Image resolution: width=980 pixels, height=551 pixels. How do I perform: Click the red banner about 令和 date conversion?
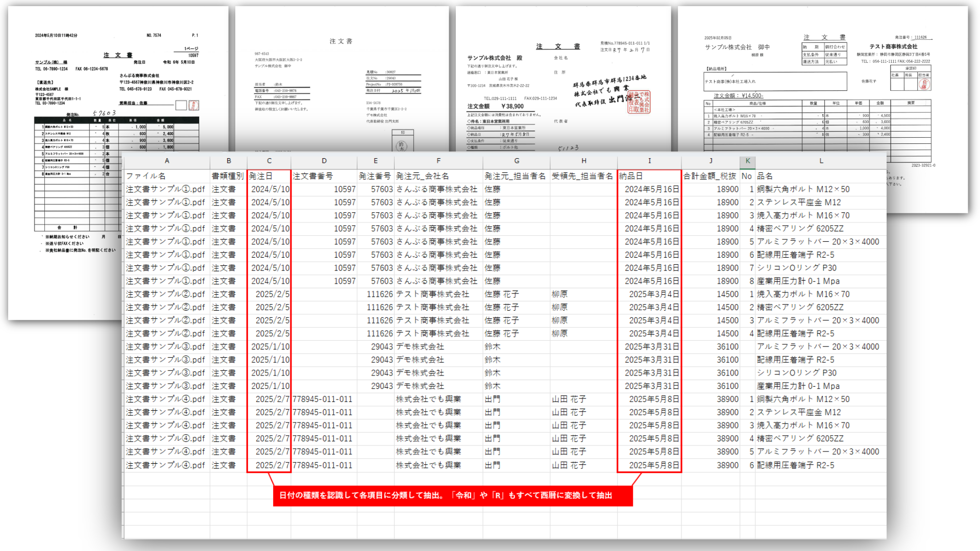(x=452, y=495)
